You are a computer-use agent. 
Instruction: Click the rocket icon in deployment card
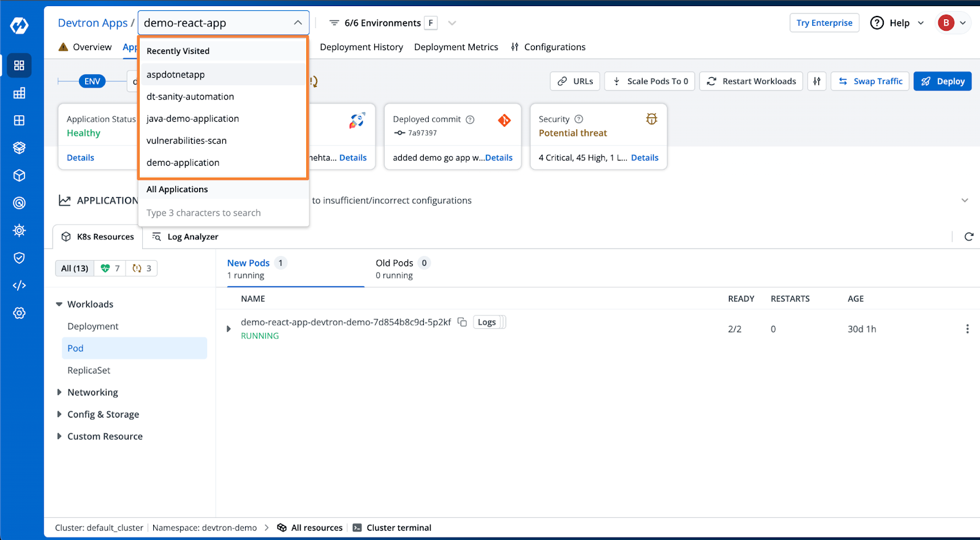pos(357,120)
